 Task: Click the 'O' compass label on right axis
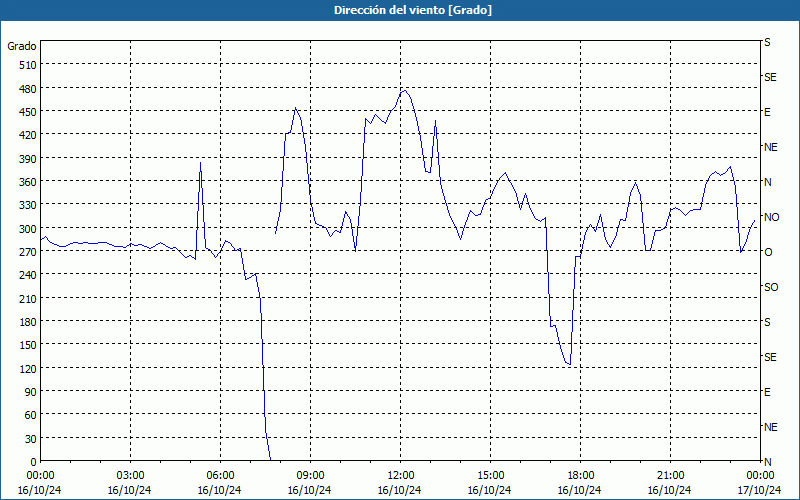click(x=768, y=252)
